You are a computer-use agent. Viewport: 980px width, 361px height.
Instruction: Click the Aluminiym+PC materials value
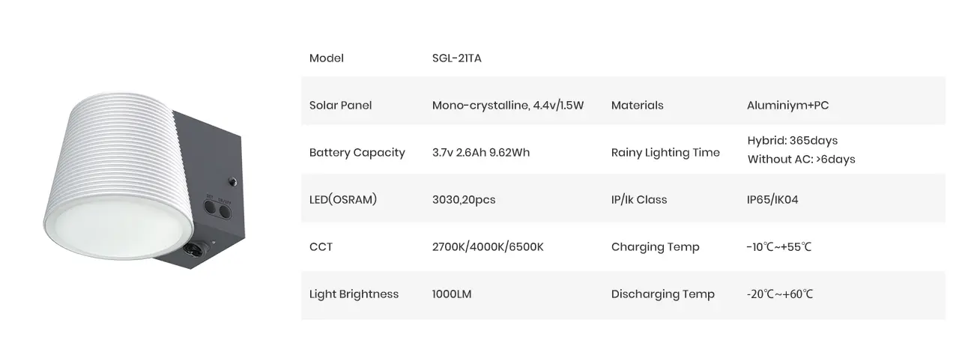[x=787, y=106]
